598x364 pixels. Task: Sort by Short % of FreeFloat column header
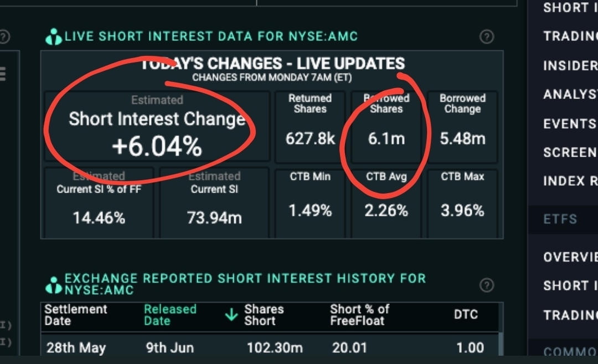click(359, 315)
